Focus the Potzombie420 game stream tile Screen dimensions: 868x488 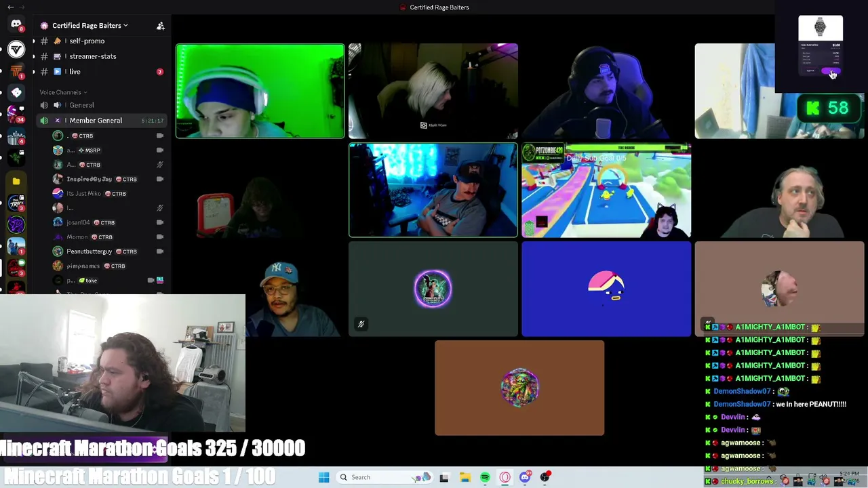606,190
